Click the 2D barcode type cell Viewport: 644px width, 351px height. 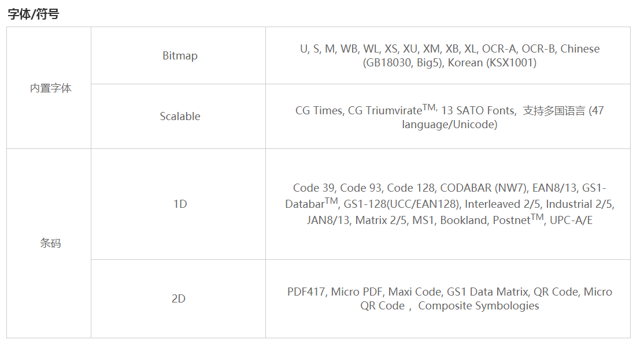(x=178, y=298)
